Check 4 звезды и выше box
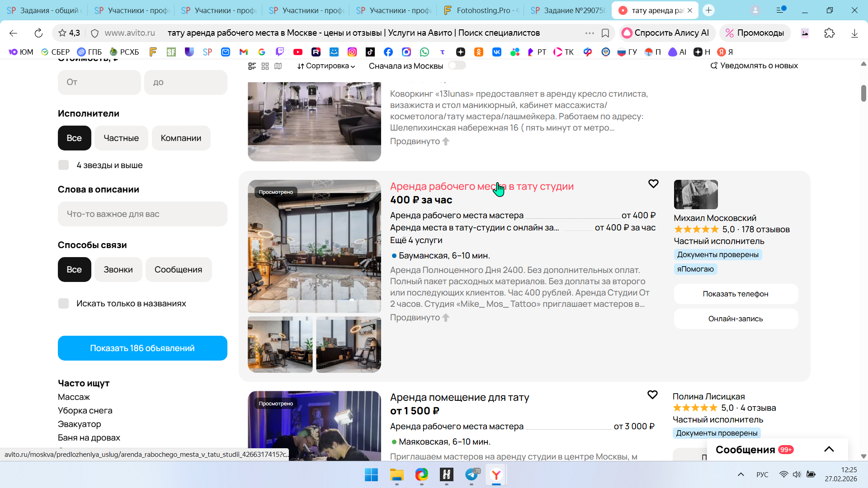Image resolution: width=868 pixels, height=488 pixels. 64,165
